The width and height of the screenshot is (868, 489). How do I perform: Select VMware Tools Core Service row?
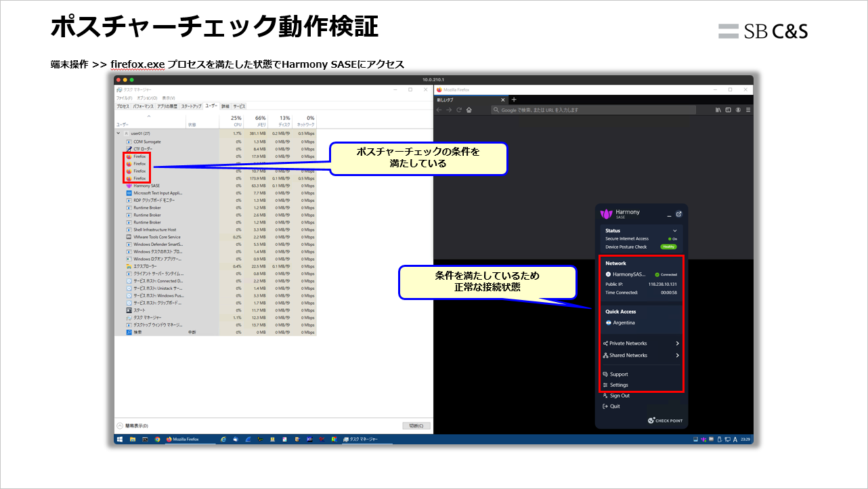215,237
